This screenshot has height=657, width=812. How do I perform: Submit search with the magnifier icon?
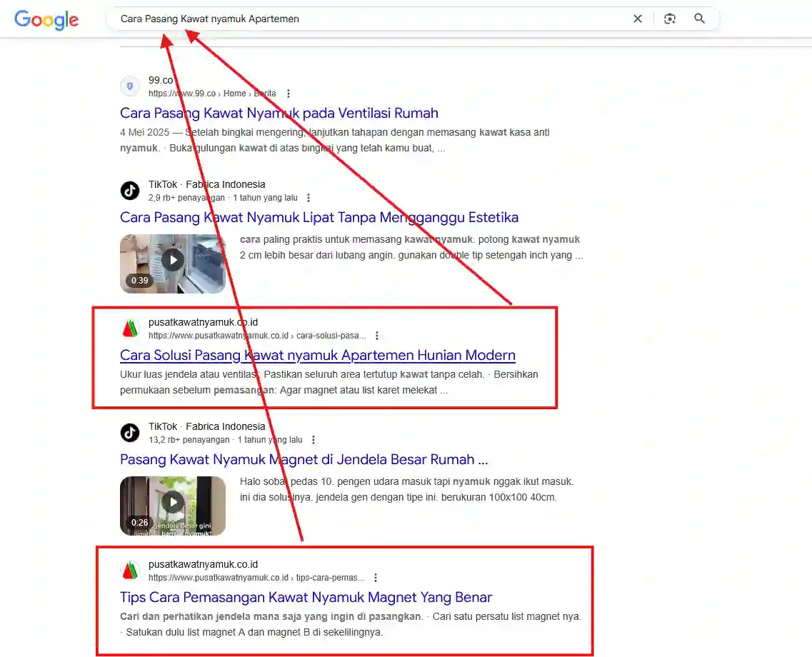699,19
